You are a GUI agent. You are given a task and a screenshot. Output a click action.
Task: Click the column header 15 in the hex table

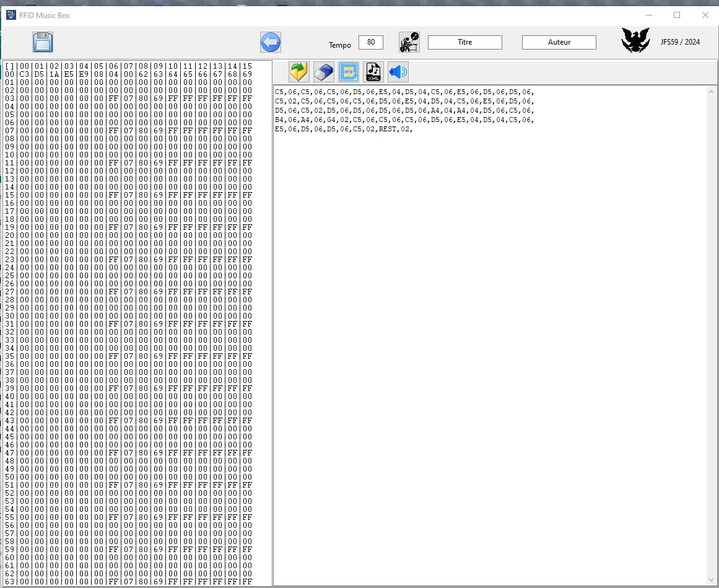pyautogui.click(x=247, y=66)
